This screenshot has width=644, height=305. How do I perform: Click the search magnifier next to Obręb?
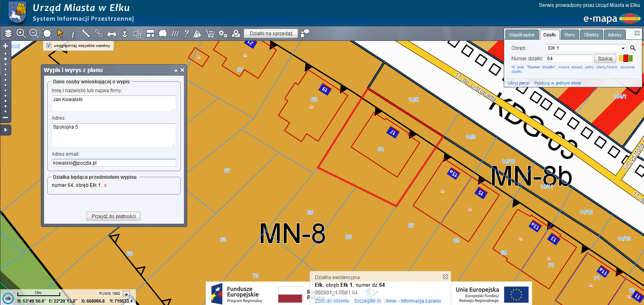coord(633,48)
